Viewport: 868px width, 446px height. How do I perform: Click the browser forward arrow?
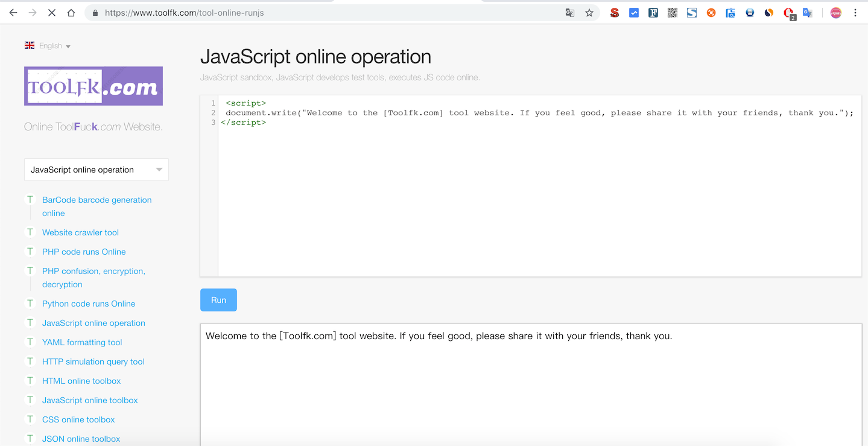(33, 13)
